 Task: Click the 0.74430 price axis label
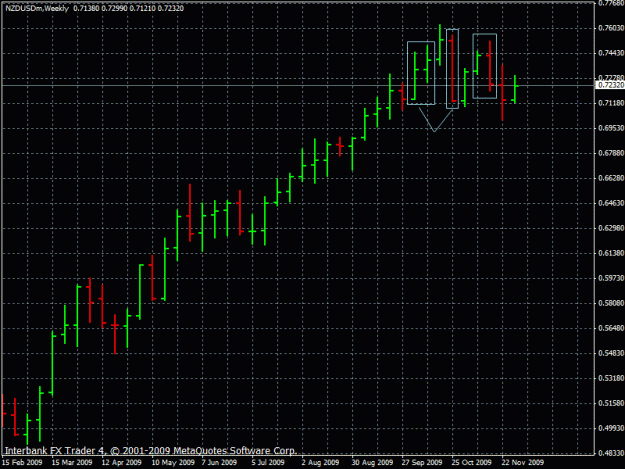(611, 53)
